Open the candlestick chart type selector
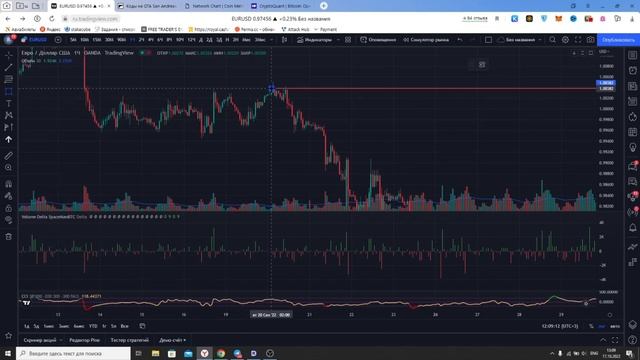Image resolution: width=640 pixels, height=360 pixels. click(284, 40)
